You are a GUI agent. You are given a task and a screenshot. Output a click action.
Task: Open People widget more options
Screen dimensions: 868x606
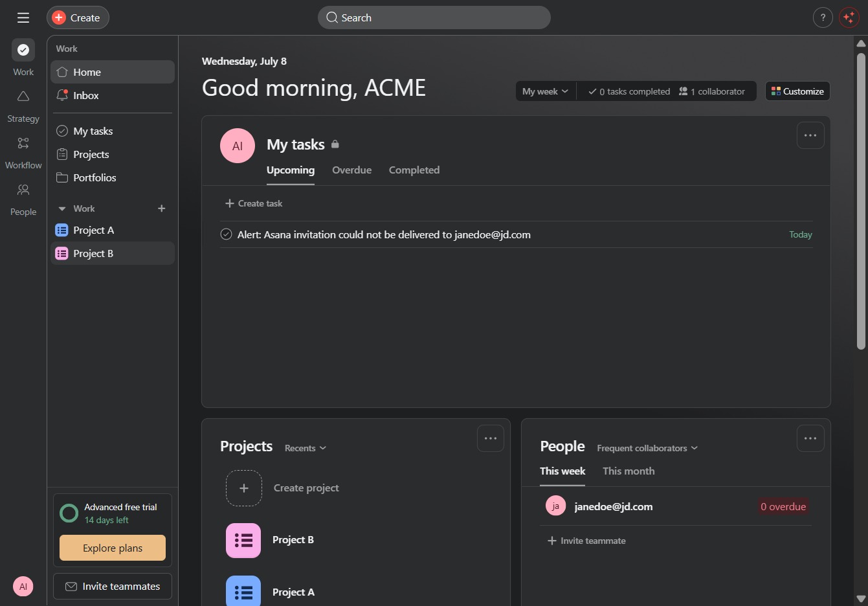coord(810,438)
